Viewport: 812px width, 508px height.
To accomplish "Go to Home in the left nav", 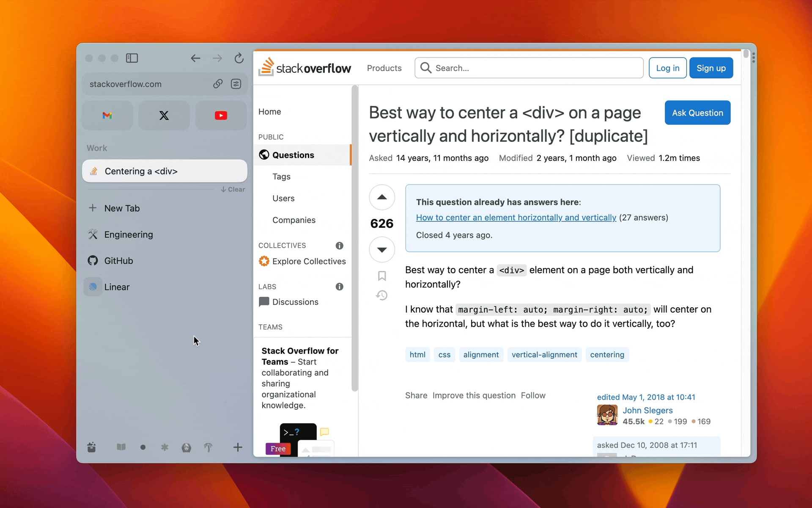I will 270,112.
